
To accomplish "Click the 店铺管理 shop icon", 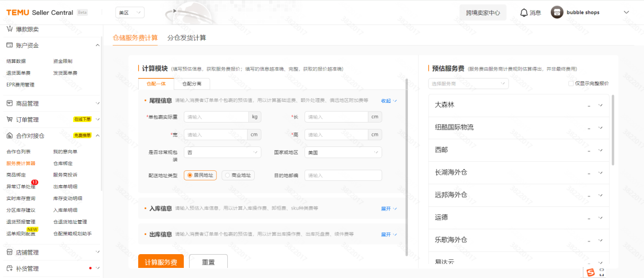I will point(10,253).
